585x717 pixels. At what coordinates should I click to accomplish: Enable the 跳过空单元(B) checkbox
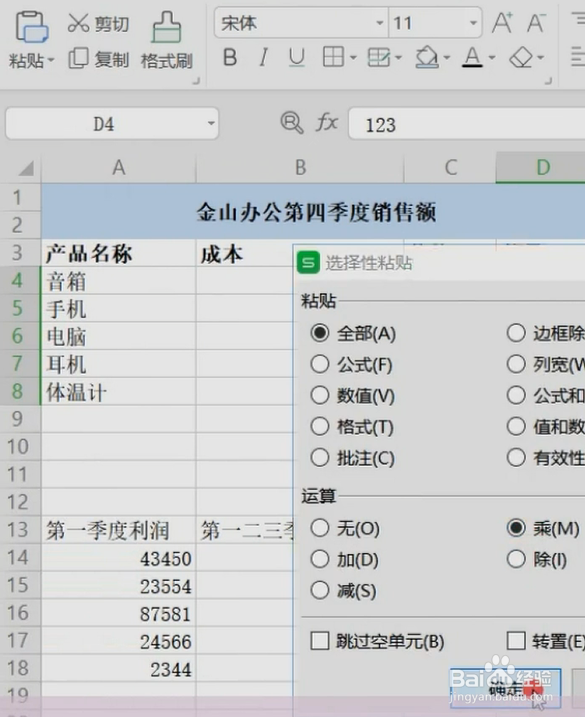pos(320,641)
